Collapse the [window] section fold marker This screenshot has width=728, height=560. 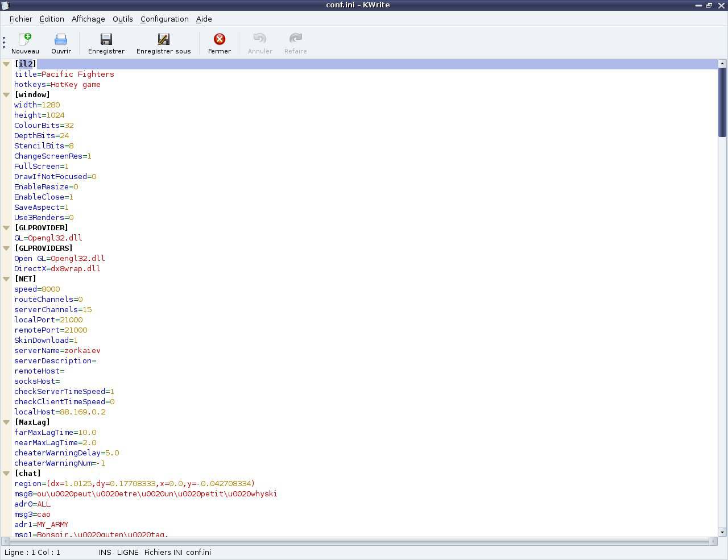[x=6, y=95]
